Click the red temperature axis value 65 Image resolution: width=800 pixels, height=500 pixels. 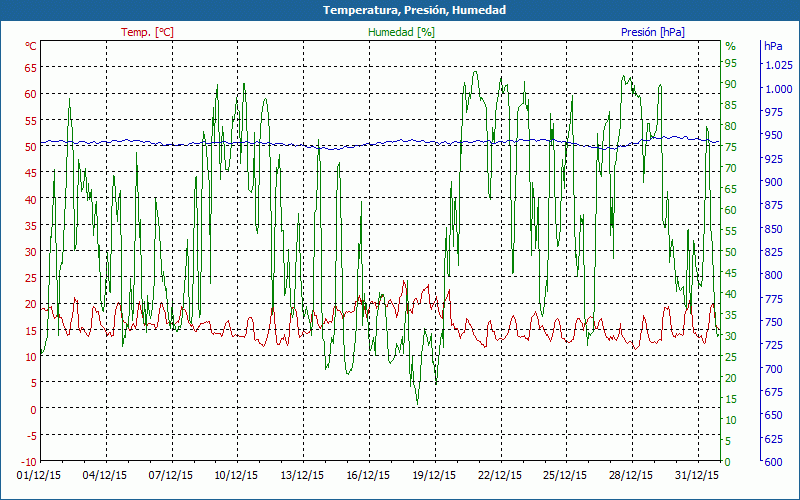pyautogui.click(x=31, y=67)
